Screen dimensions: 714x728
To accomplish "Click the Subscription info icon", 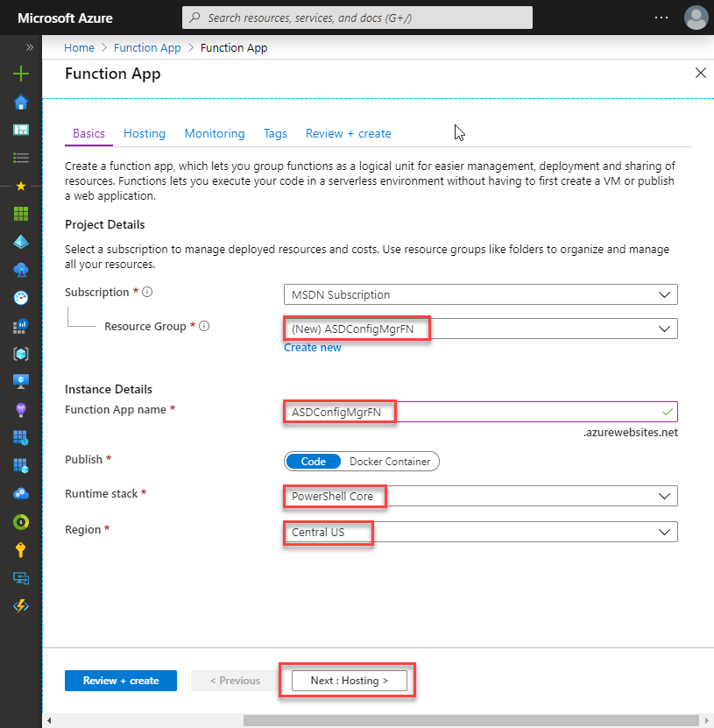I will click(x=147, y=292).
